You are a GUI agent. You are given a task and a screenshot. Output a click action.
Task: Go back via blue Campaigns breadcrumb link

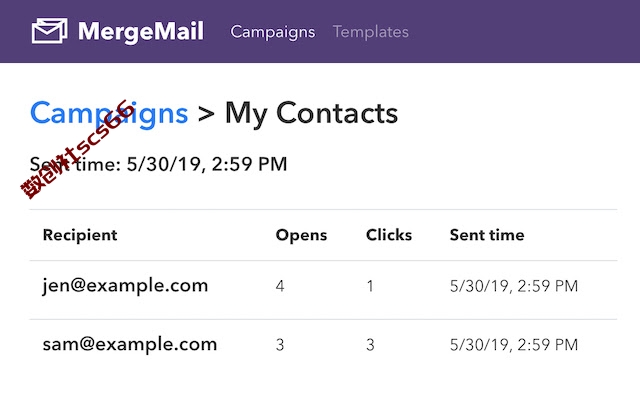point(109,114)
